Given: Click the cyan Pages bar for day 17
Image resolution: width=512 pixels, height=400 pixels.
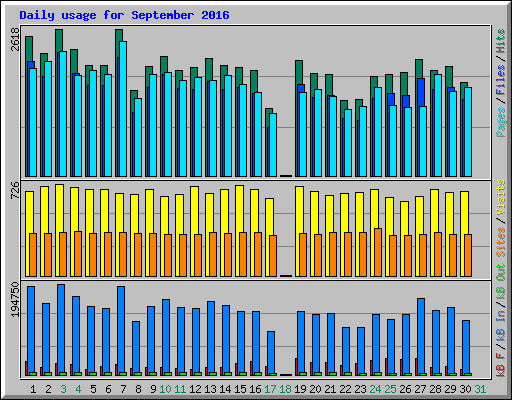Looking at the screenshot, I should click(x=273, y=145).
